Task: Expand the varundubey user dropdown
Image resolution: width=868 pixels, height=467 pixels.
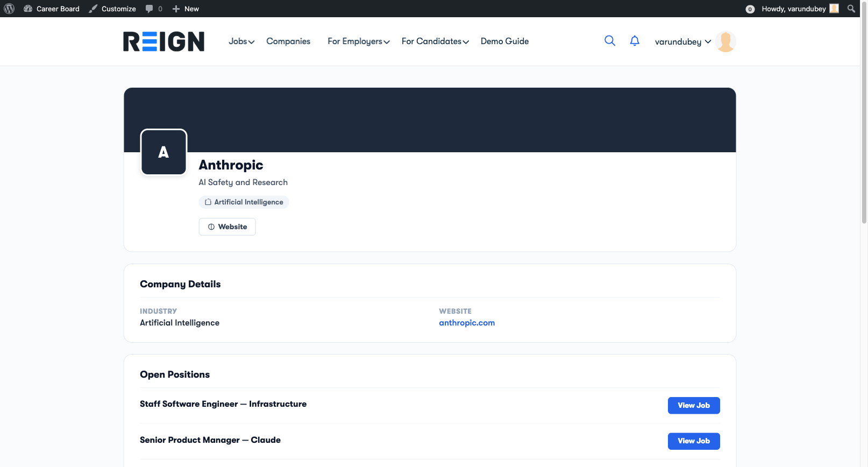Action: [683, 41]
